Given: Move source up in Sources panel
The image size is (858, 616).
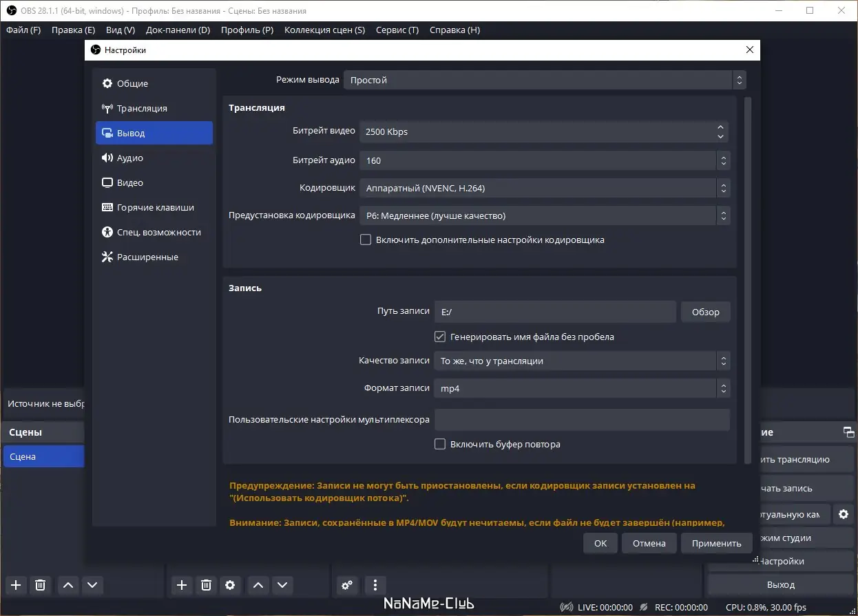Looking at the screenshot, I should 258,585.
